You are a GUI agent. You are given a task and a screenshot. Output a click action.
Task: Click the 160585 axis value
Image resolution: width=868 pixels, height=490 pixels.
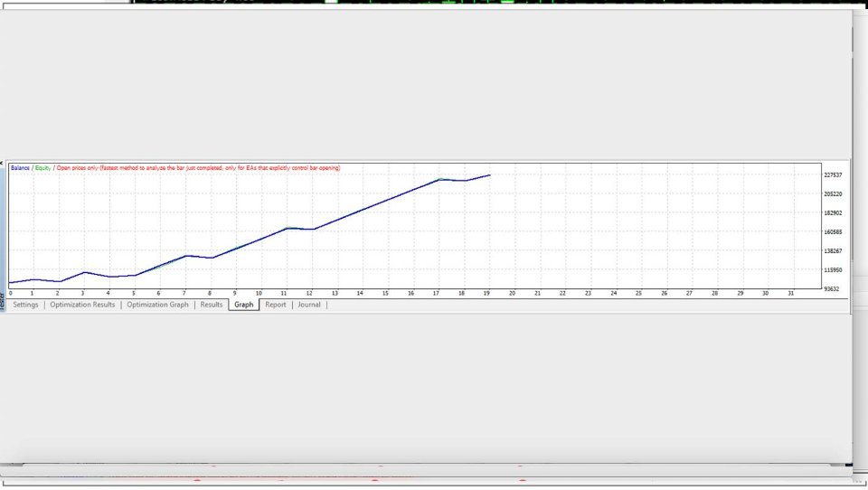pyautogui.click(x=833, y=232)
